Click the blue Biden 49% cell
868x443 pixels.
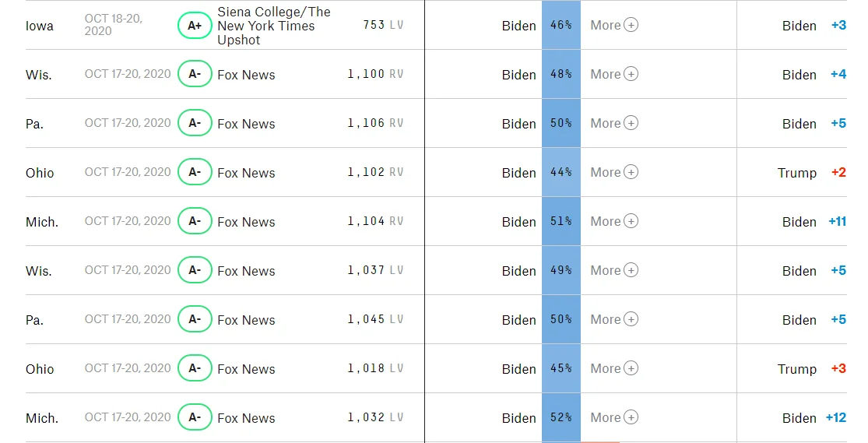[x=561, y=270]
